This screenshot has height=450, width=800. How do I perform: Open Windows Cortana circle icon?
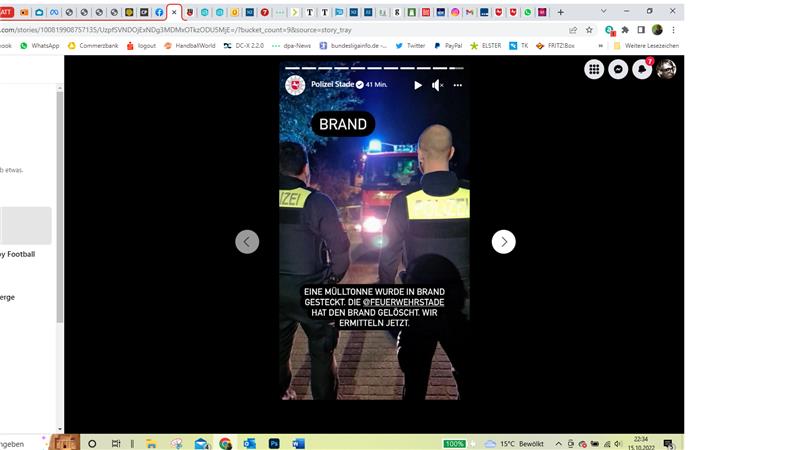(x=92, y=443)
